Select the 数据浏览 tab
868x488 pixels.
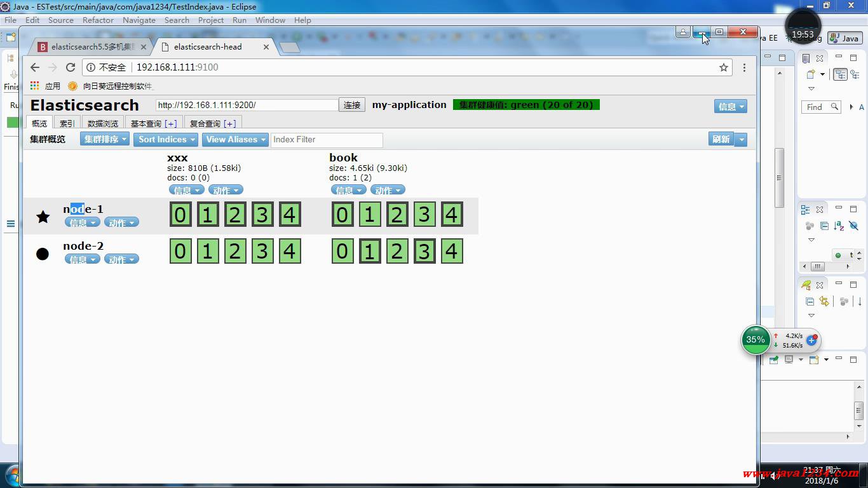point(103,123)
